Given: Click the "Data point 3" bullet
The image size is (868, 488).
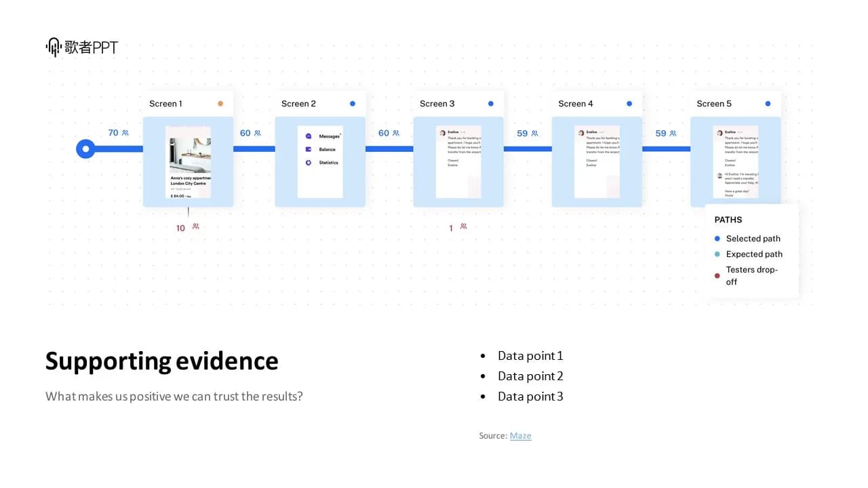Looking at the screenshot, I should point(530,396).
